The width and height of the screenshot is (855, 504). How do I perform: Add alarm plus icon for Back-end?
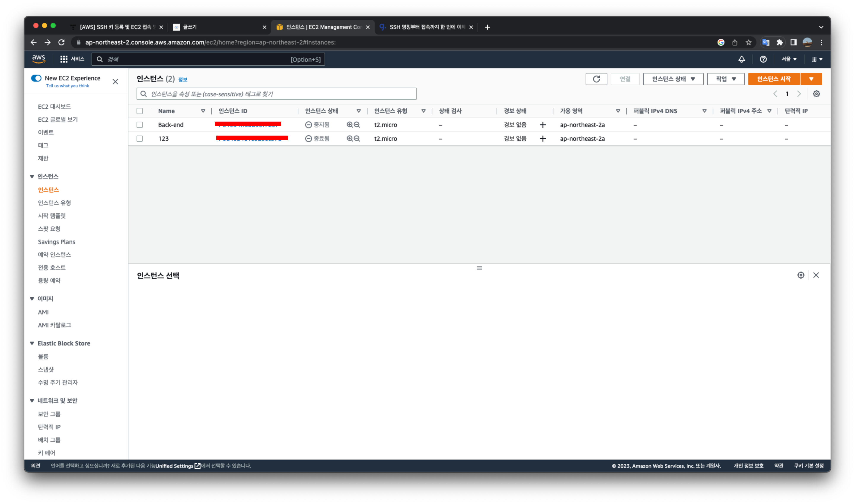click(543, 125)
